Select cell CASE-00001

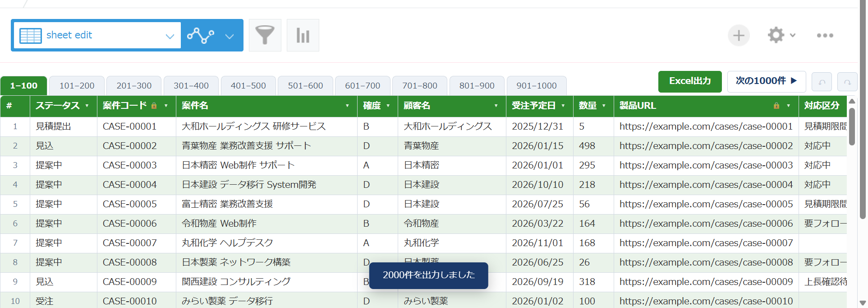(137, 126)
